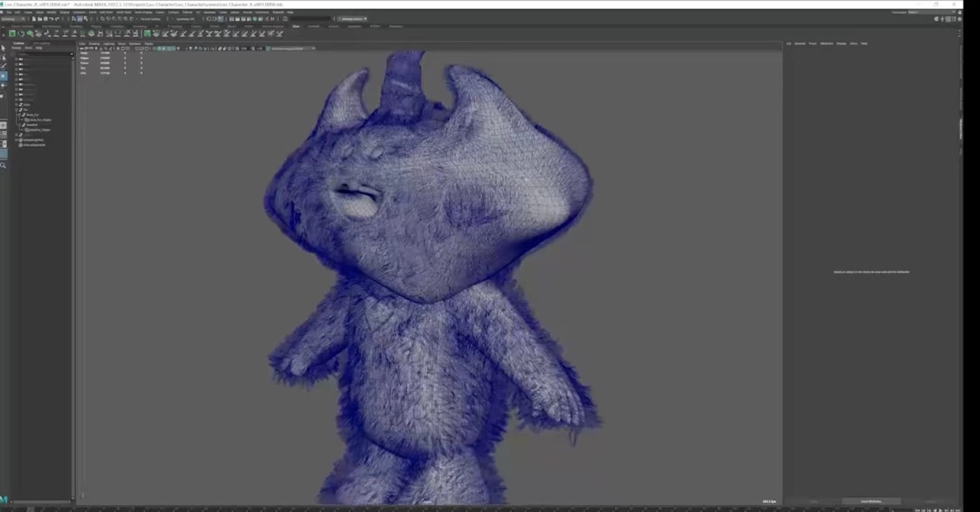Toggle snap to grids magnet
This screenshot has width=980, height=512.
pyautogui.click(x=102, y=19)
